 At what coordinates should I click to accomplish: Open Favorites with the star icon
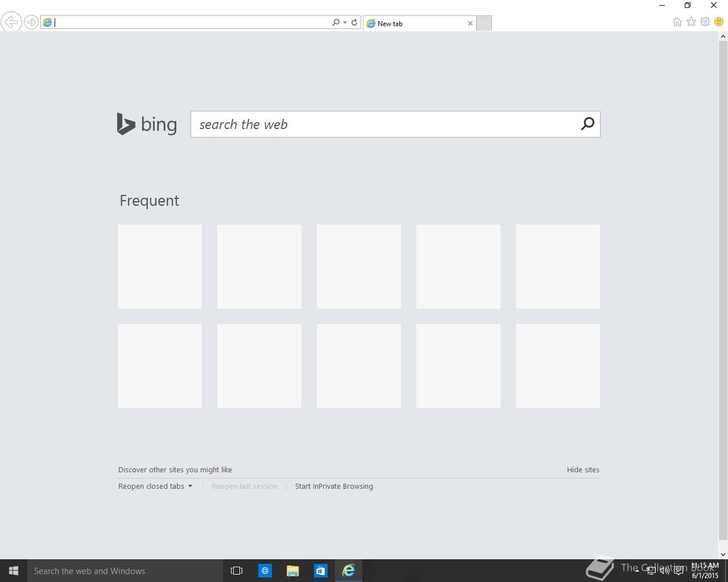(691, 22)
